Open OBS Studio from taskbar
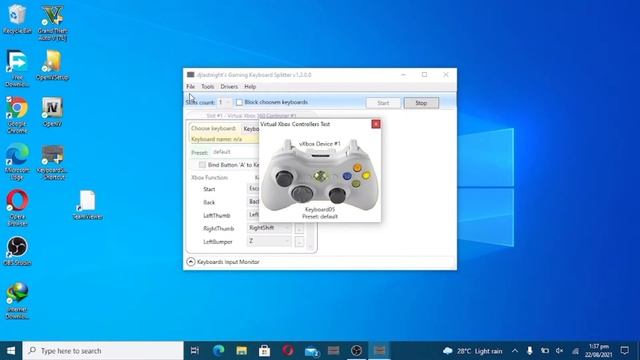The width and height of the screenshot is (640, 360). click(356, 351)
